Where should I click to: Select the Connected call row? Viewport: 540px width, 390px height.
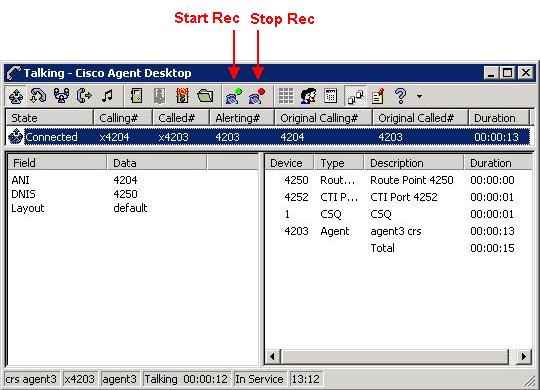point(268,137)
